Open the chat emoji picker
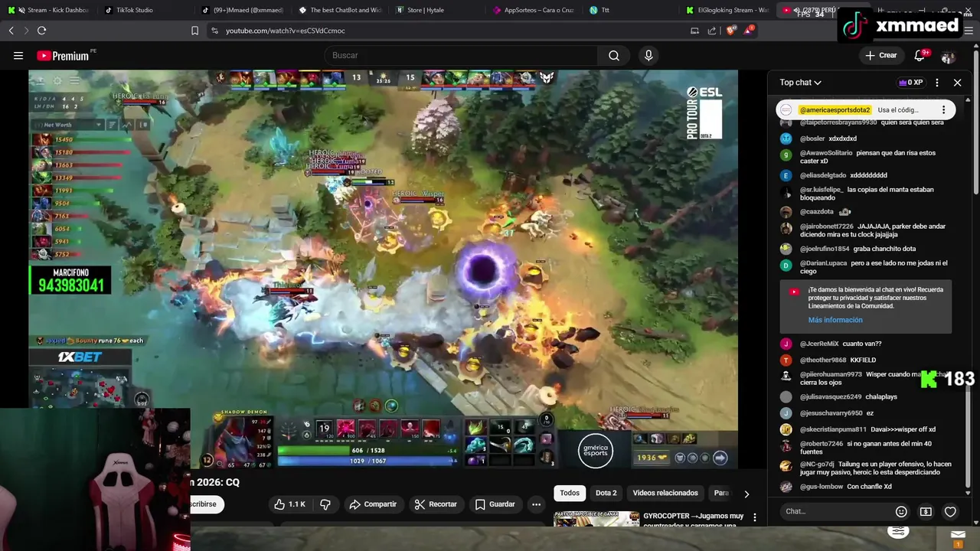This screenshot has height=551, width=980. pyautogui.click(x=901, y=511)
